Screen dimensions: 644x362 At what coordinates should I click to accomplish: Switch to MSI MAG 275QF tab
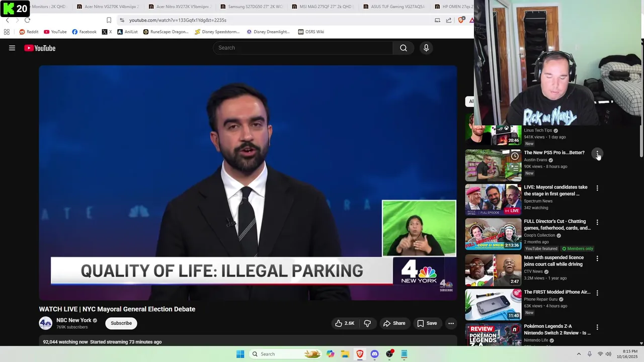323,7
